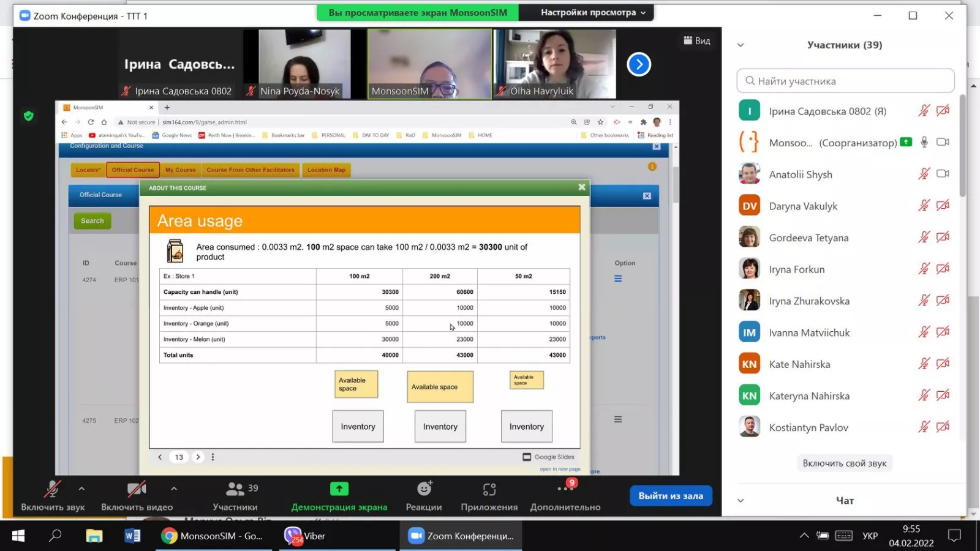This screenshot has height=551, width=980.
Task: Click the green screen share icon
Action: [x=339, y=489]
